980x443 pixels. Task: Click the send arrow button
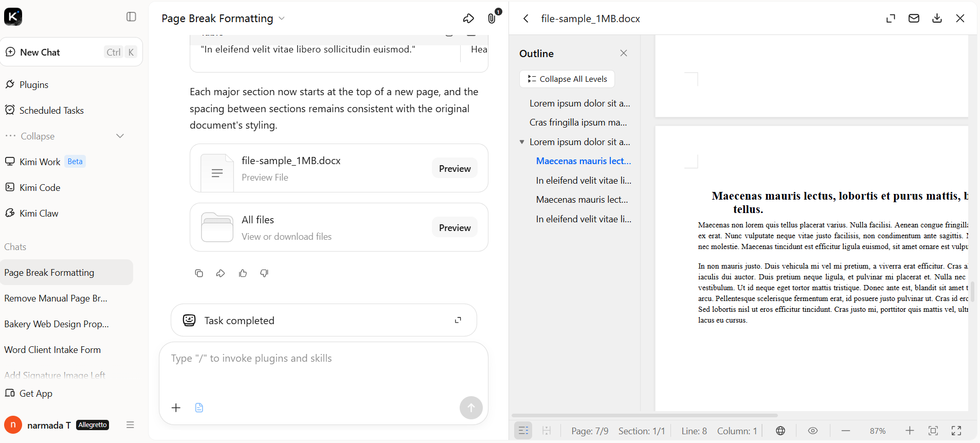coord(471,407)
